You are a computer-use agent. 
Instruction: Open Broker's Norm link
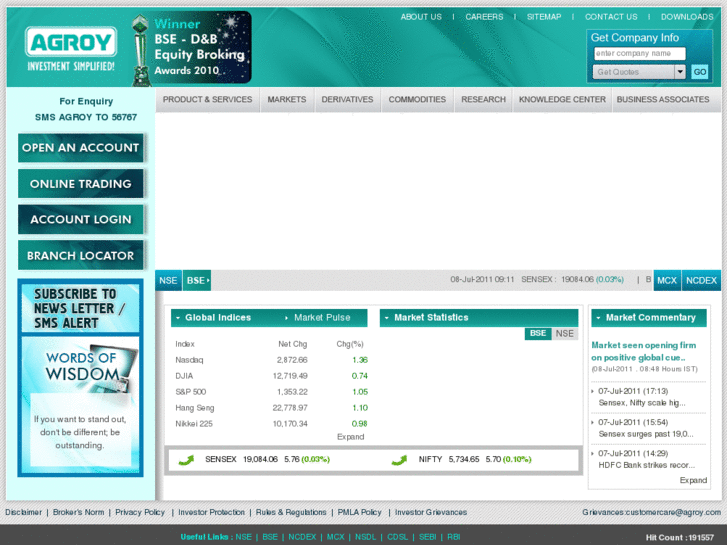[x=78, y=512]
